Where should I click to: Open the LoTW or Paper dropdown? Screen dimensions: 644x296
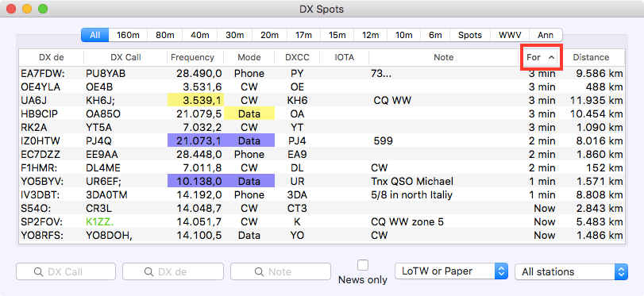451,271
